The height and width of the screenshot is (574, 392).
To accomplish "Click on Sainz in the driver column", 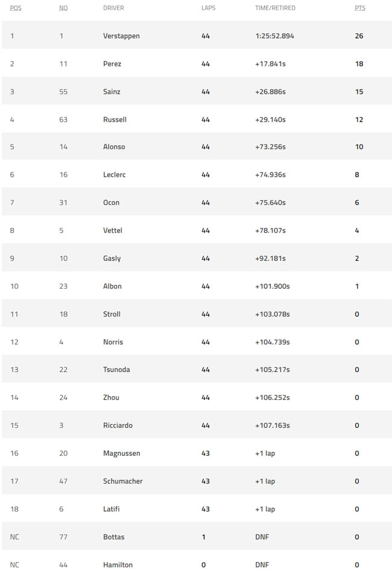I will (112, 92).
